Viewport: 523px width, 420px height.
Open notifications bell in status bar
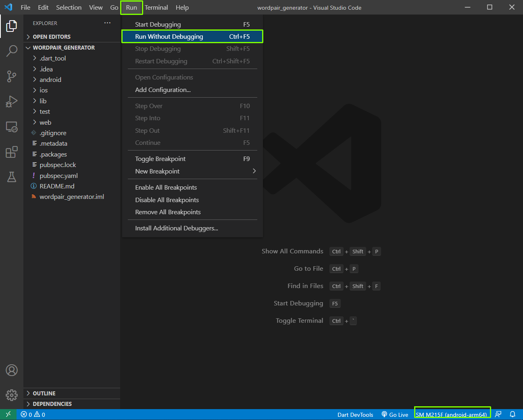coord(513,414)
